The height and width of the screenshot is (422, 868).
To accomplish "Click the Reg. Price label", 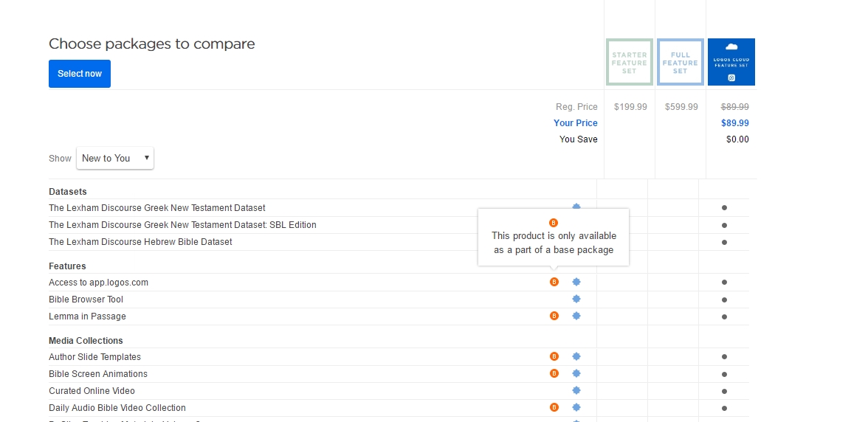I will click(x=577, y=107).
